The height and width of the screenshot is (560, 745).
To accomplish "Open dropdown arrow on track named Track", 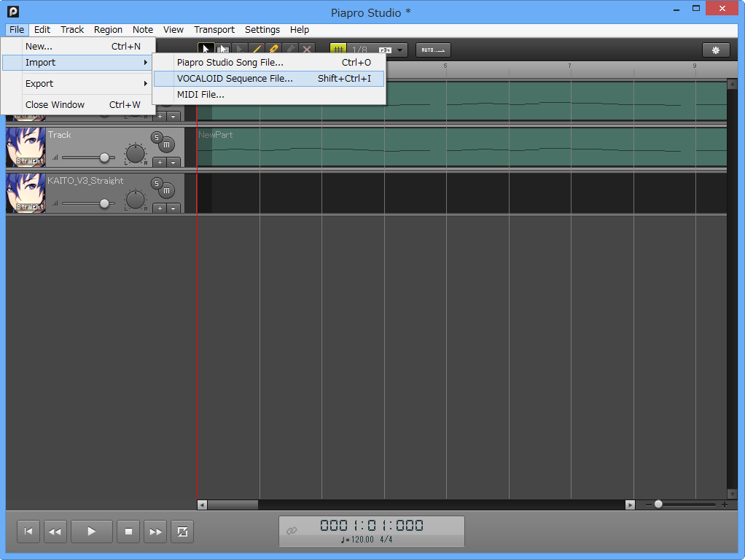I will coord(173,162).
